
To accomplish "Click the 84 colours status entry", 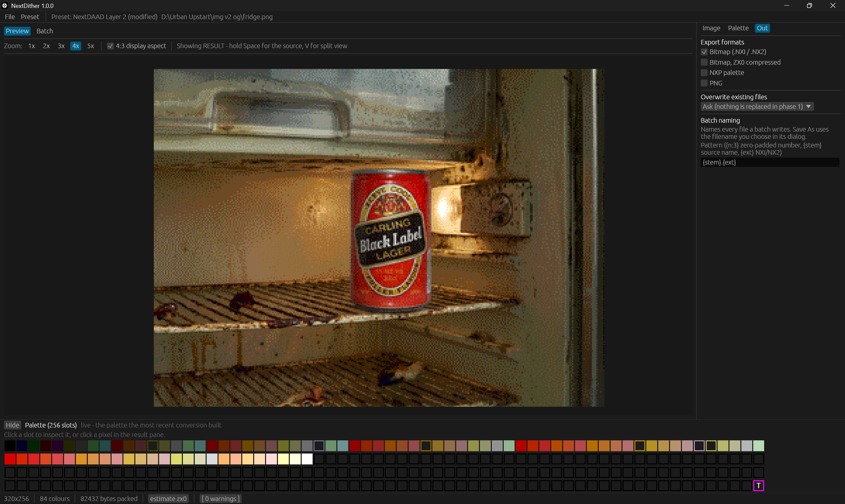I will coord(55,499).
